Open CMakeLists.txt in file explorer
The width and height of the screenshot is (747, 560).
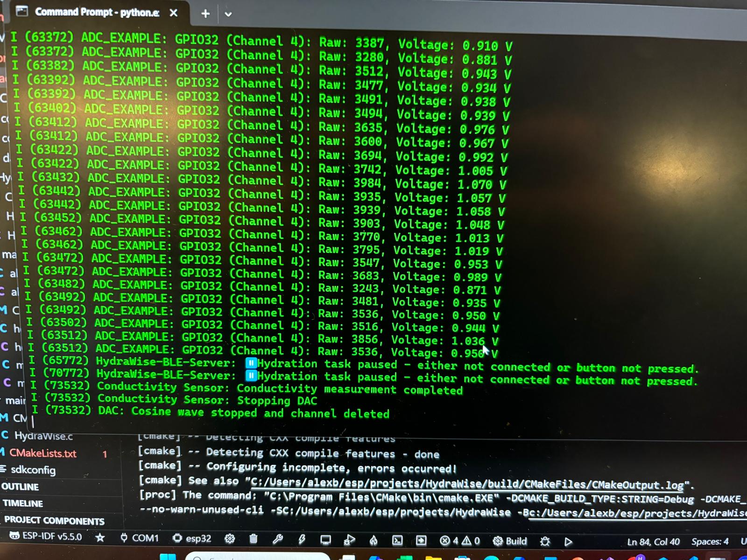tap(43, 453)
